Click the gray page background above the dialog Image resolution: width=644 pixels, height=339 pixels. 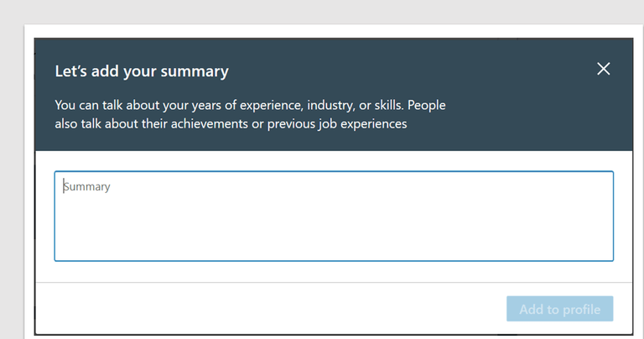pos(322,12)
